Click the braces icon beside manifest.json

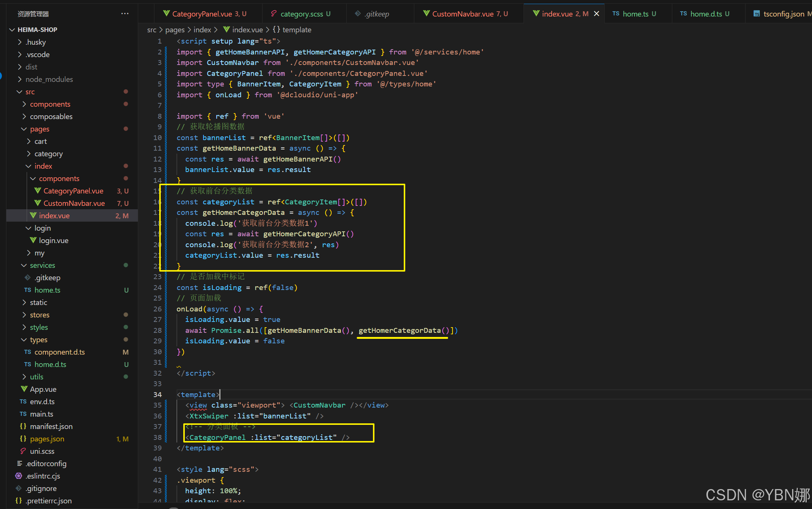click(23, 426)
